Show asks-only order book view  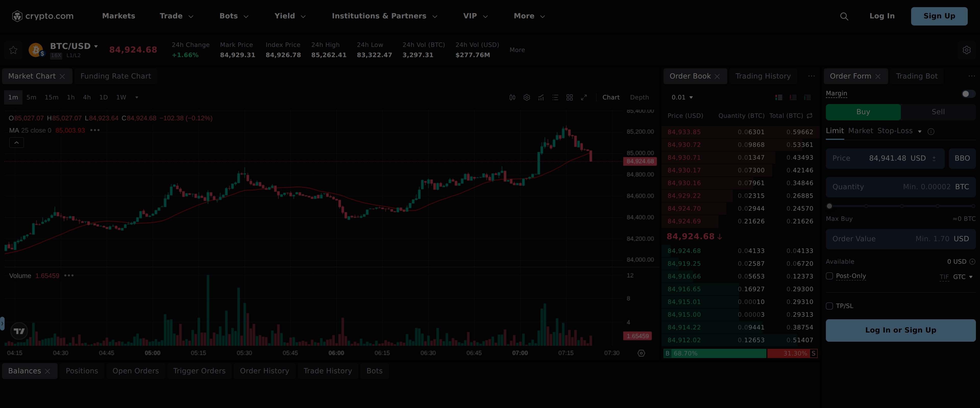pos(793,97)
